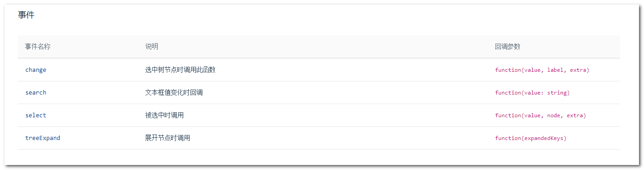Click the function(expandedKeys) code
The width and height of the screenshot is (644, 170).
tap(531, 138)
